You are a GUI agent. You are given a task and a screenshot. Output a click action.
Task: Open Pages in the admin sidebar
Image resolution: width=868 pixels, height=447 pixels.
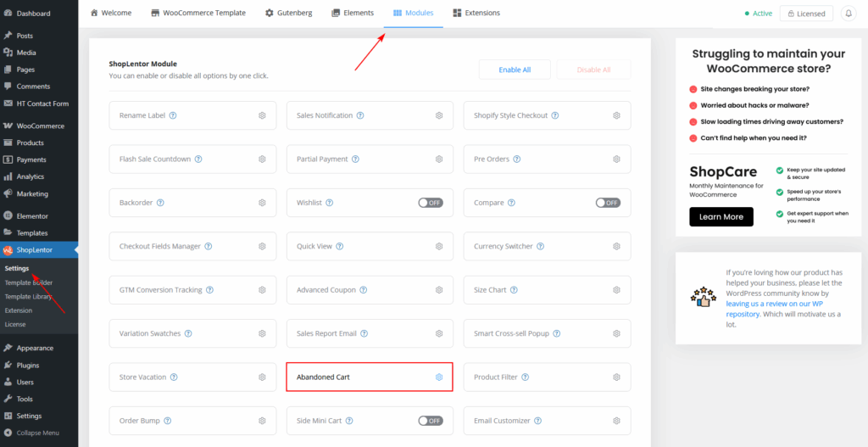click(39, 70)
